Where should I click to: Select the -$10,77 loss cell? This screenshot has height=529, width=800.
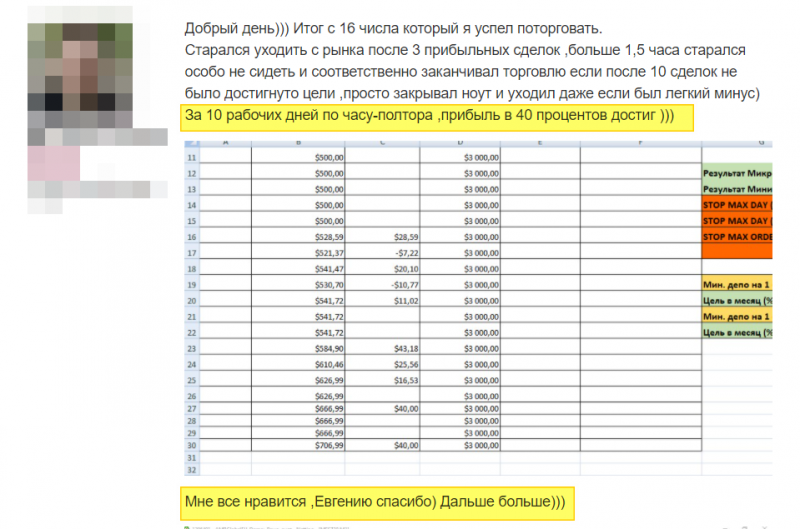[x=382, y=285]
